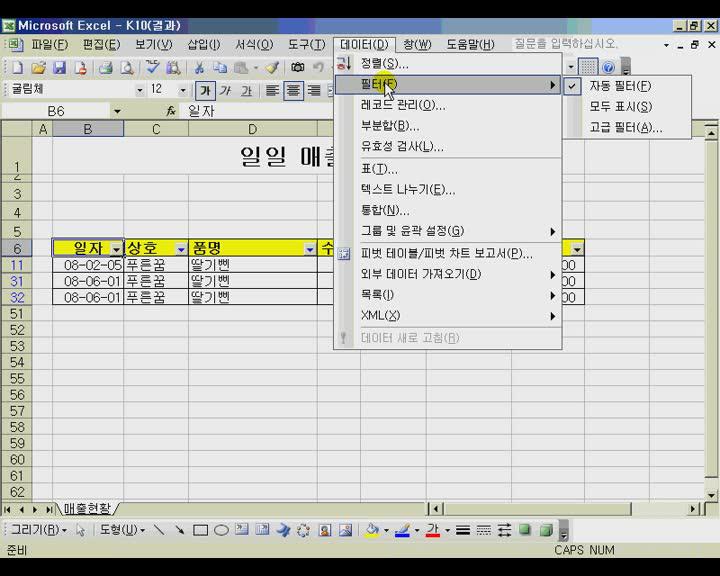Click the Shadow Style icon
The image size is (720, 576).
point(525,530)
